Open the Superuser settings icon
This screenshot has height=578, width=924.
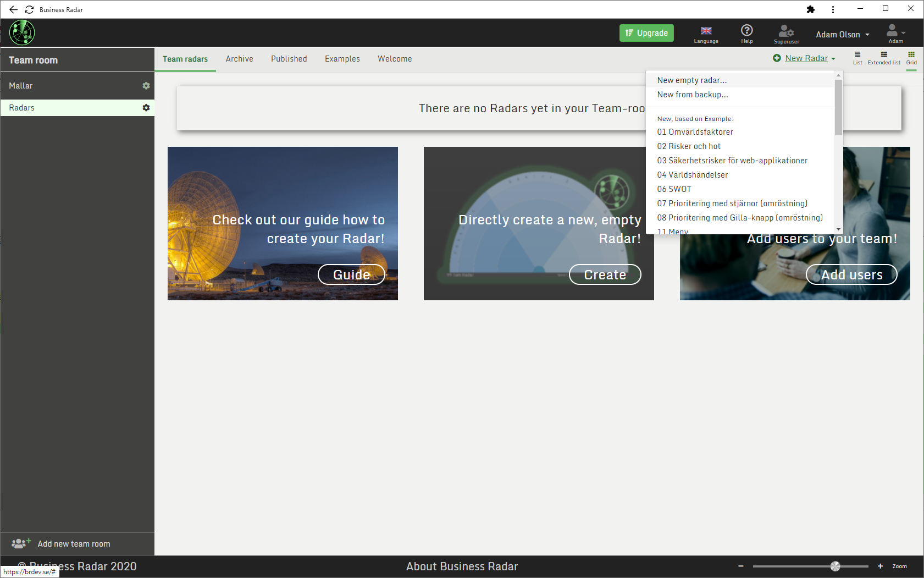coord(786,34)
